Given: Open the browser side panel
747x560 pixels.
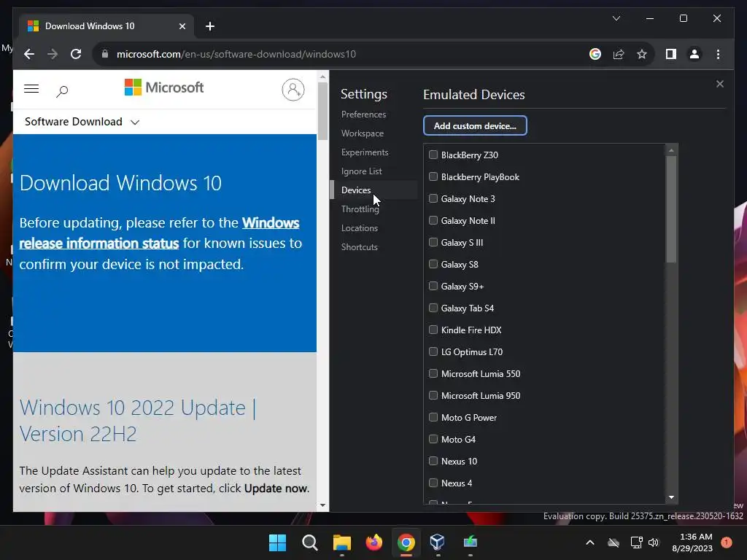Looking at the screenshot, I should click(x=671, y=54).
